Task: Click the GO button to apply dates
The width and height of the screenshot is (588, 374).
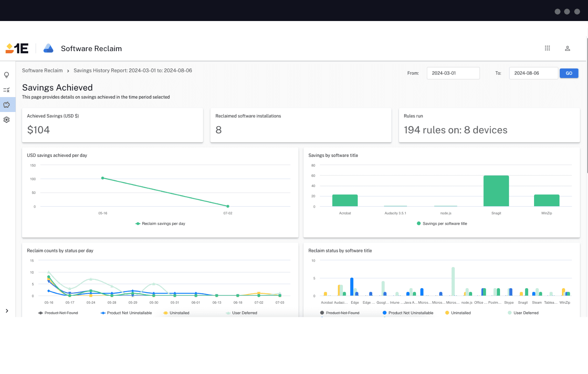Action: (x=569, y=73)
